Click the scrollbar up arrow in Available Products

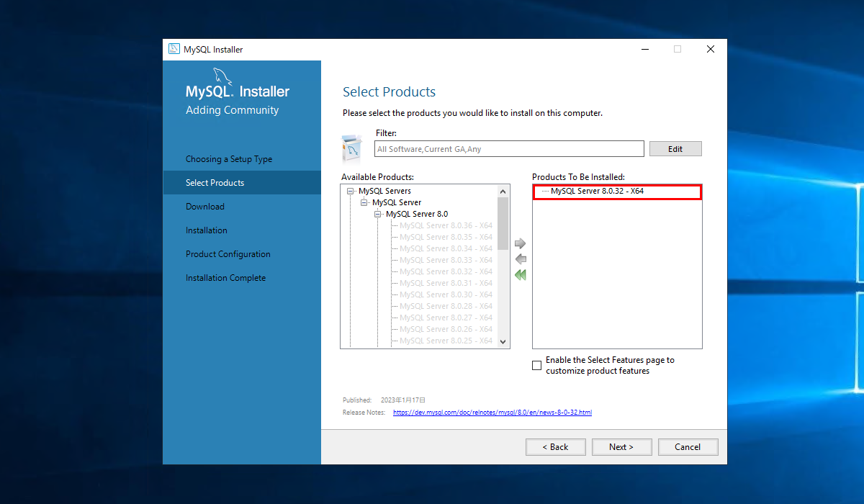coord(503,191)
